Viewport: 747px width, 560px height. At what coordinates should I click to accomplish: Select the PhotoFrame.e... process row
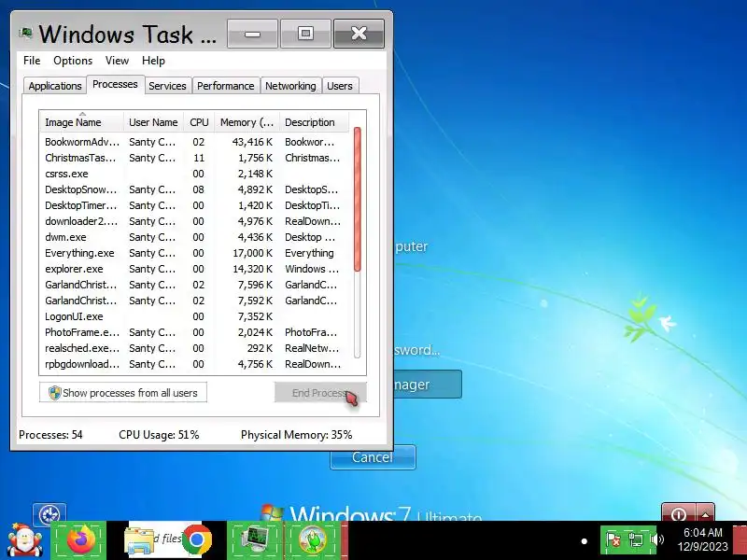[x=194, y=332]
